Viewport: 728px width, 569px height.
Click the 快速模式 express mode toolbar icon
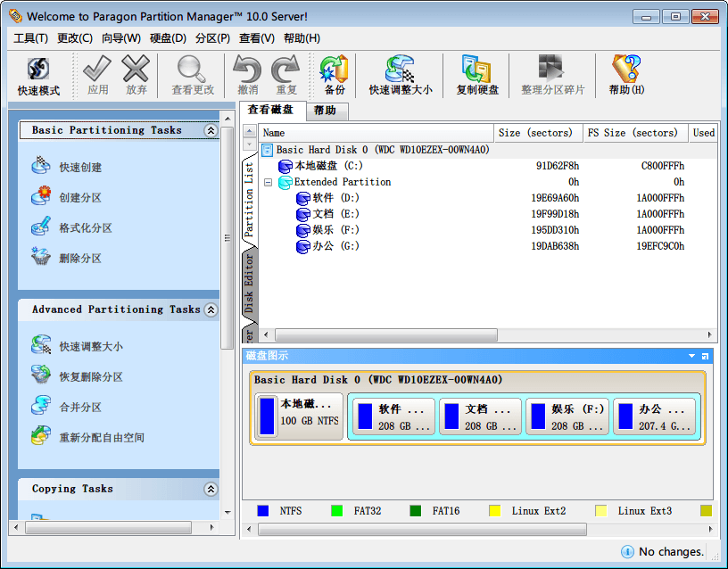pyautogui.click(x=38, y=76)
